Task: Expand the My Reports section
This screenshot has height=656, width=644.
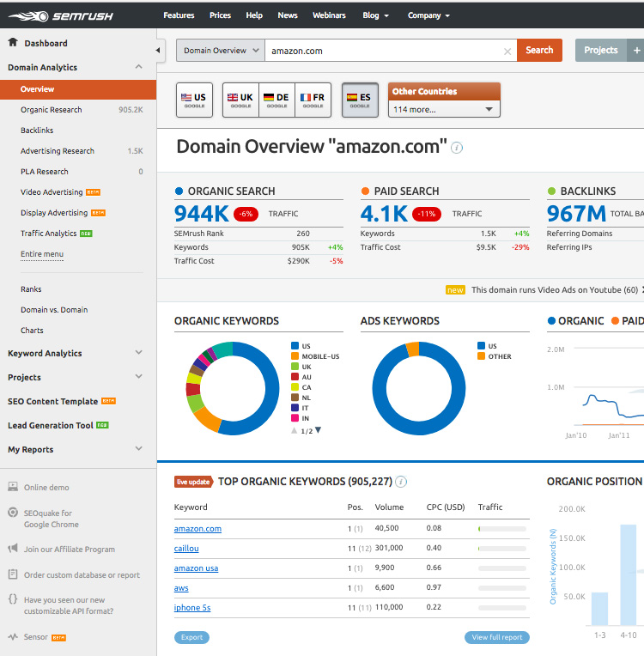Action: (x=138, y=449)
